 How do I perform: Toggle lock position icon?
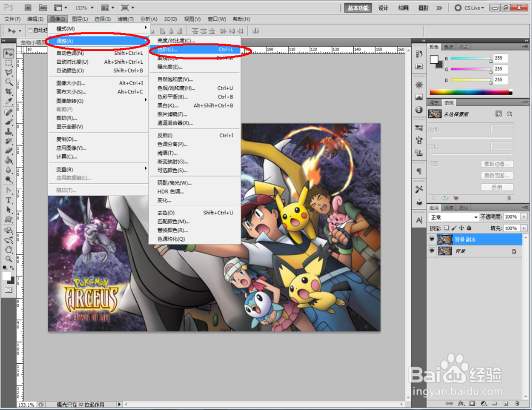(x=461, y=228)
